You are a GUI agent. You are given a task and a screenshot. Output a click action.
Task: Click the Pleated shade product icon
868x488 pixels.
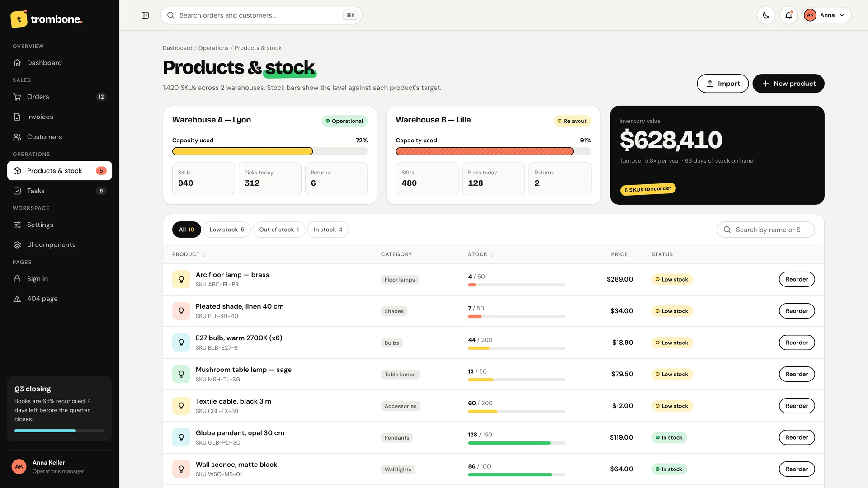181,311
